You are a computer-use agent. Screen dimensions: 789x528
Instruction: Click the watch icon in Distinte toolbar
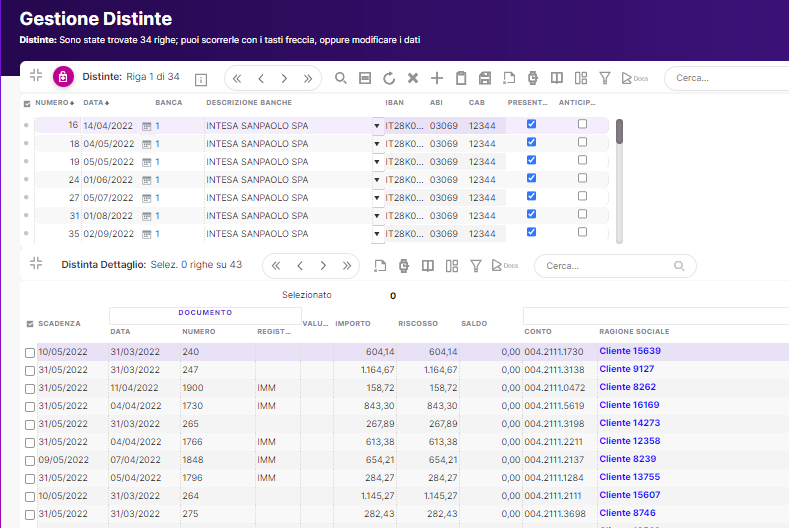(x=533, y=78)
